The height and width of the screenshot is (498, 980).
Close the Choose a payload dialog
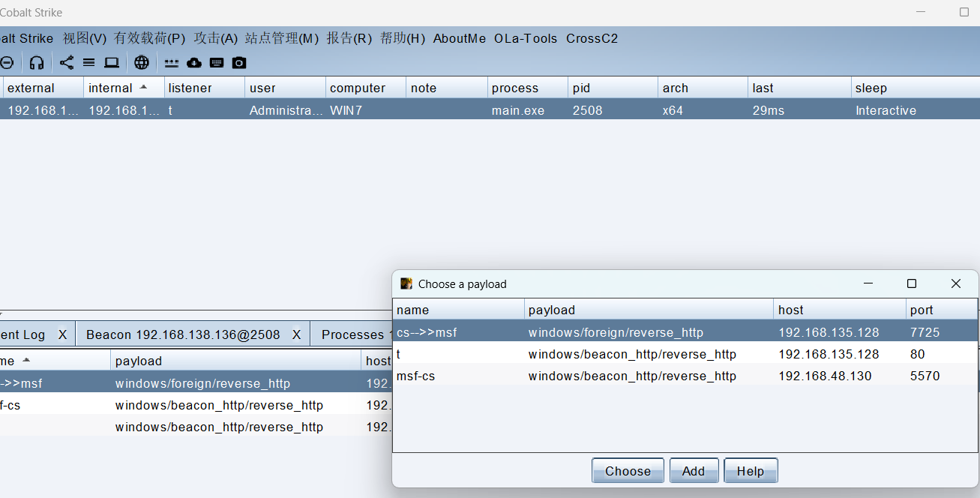click(x=956, y=283)
